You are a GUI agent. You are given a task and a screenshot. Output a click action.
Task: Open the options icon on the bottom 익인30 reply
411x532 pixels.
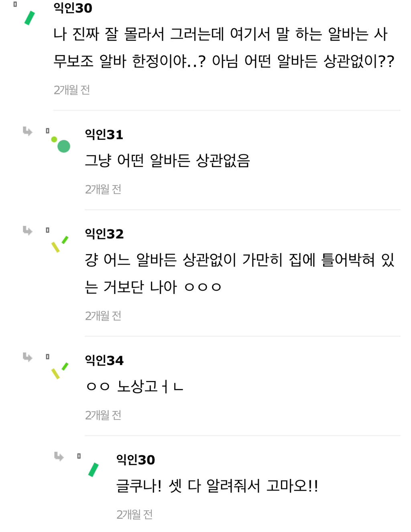[79, 455]
